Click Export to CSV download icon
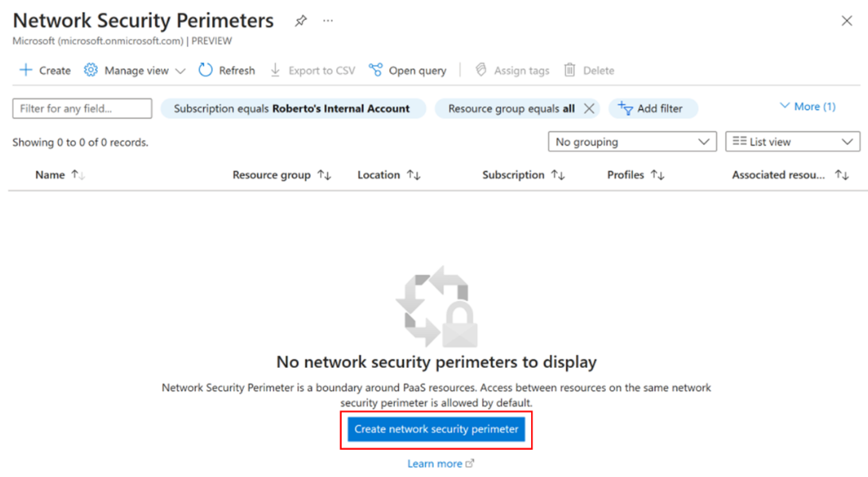Image resolution: width=868 pixels, height=477 pixels. 275,70
